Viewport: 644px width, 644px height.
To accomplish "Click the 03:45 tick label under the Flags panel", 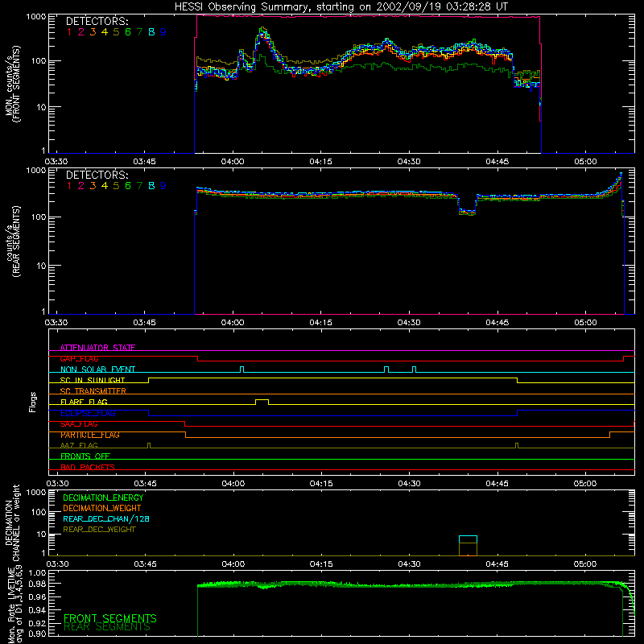I will pyautogui.click(x=145, y=484).
